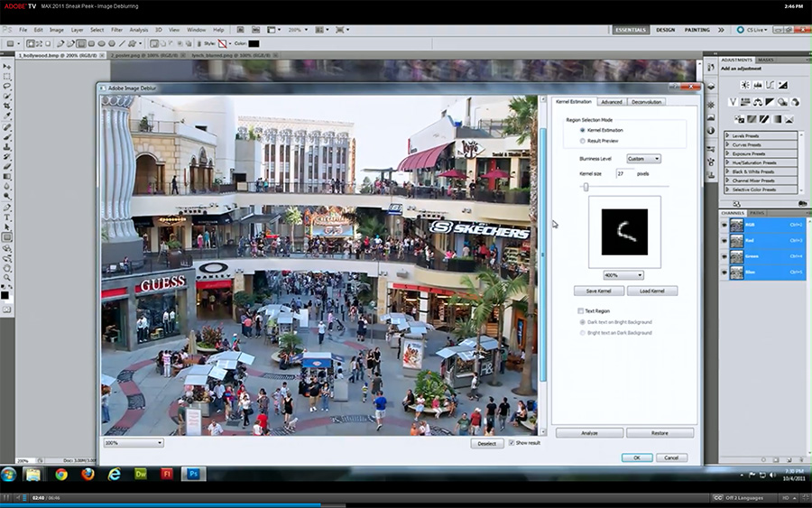Select Bright text on Dark Background
Image resolution: width=812 pixels, height=508 pixels.
[x=583, y=333]
